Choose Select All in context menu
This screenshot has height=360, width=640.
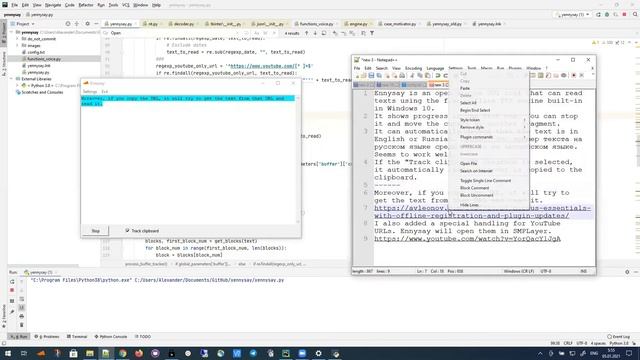[468, 103]
